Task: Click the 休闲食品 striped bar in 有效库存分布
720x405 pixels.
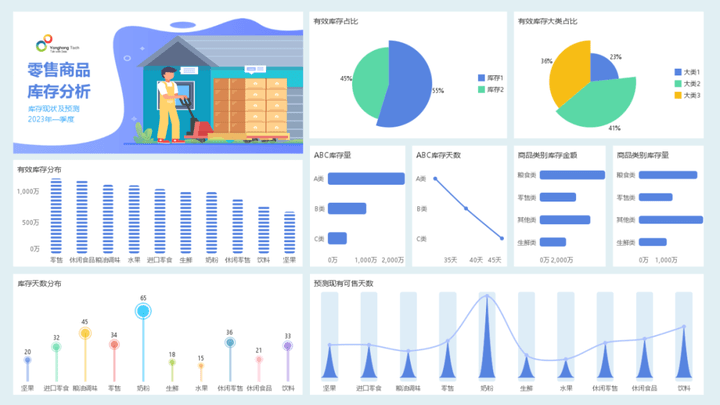Action: tap(82, 217)
